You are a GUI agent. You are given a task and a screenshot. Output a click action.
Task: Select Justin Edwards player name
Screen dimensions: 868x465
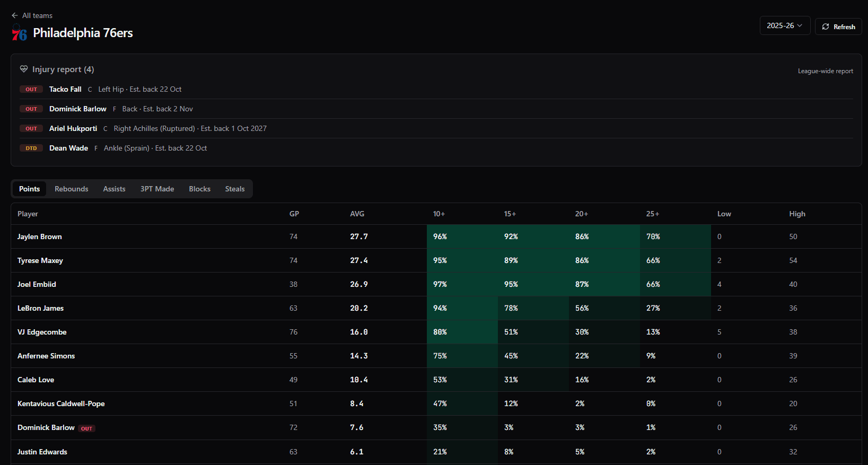point(42,452)
